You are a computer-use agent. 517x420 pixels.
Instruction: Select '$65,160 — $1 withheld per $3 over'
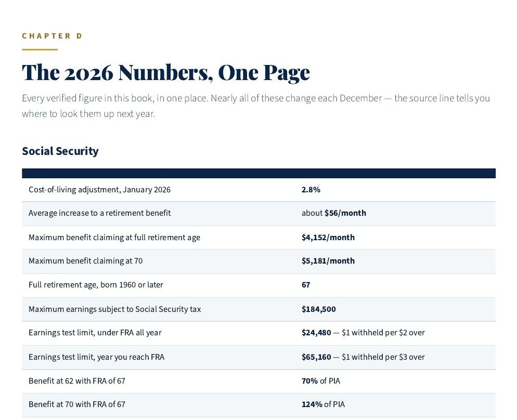pyautogui.click(x=363, y=357)
